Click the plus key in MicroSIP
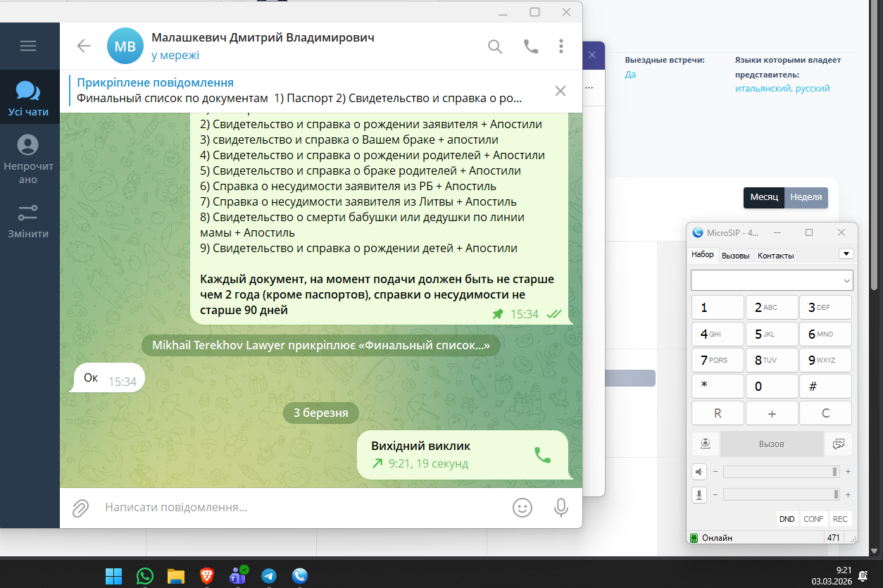This screenshot has height=588, width=883. (x=772, y=413)
